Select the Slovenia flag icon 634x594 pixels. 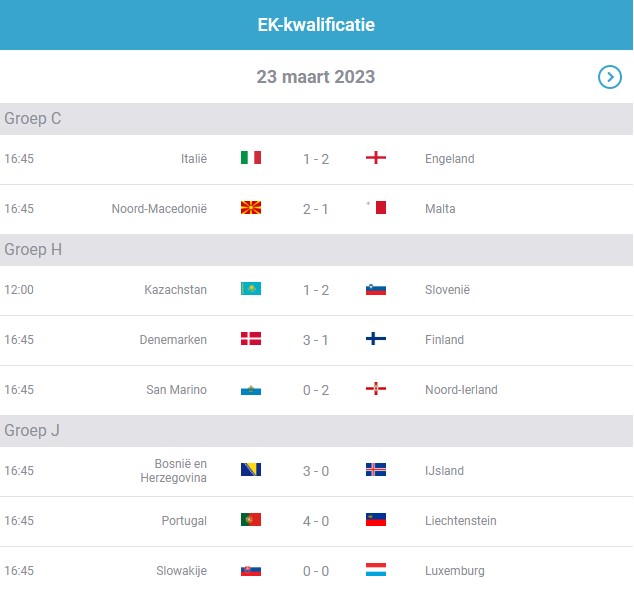tap(376, 290)
